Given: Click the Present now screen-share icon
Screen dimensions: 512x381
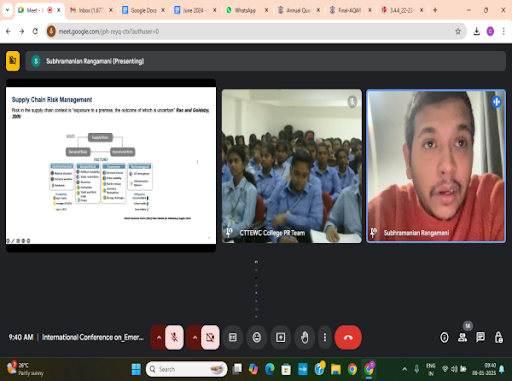Looking at the screenshot, I should click(x=281, y=337).
